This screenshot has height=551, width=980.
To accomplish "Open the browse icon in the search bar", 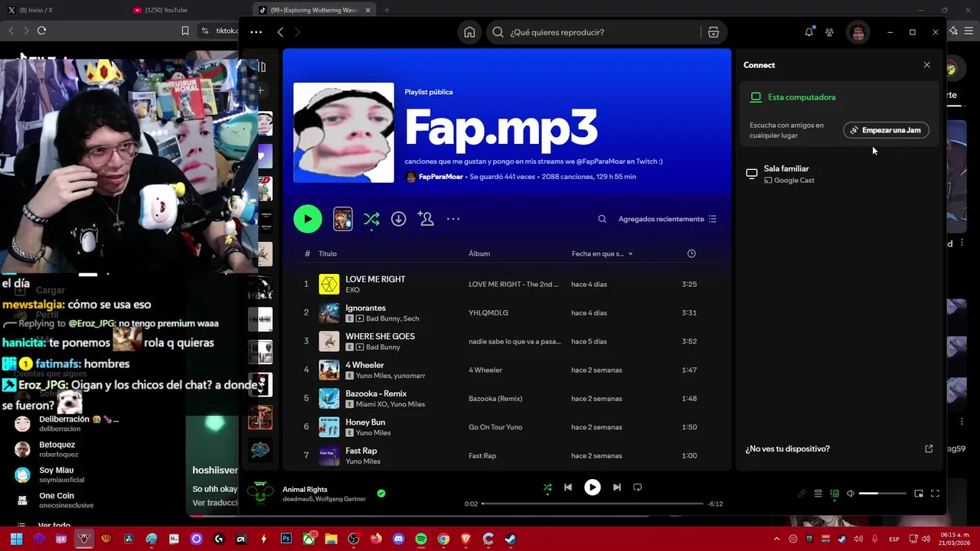I will (714, 32).
